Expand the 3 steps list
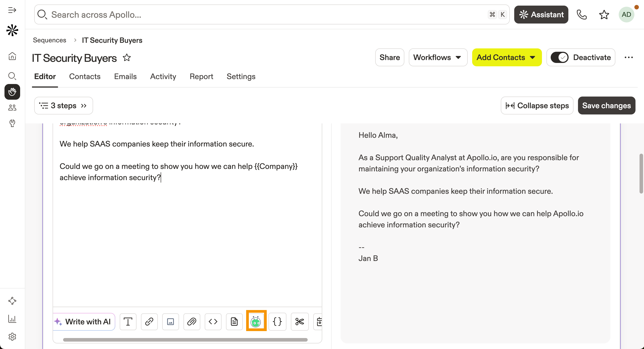The height and width of the screenshot is (349, 644). [64, 106]
